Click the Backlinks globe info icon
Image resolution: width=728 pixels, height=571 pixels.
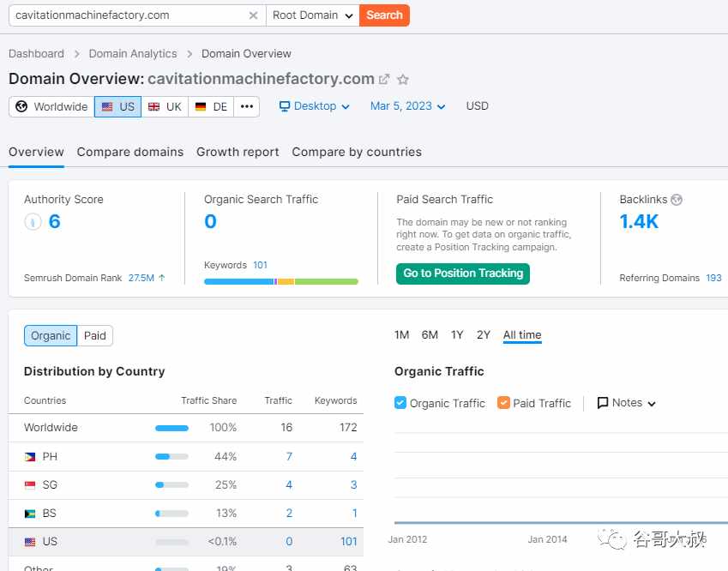click(677, 200)
